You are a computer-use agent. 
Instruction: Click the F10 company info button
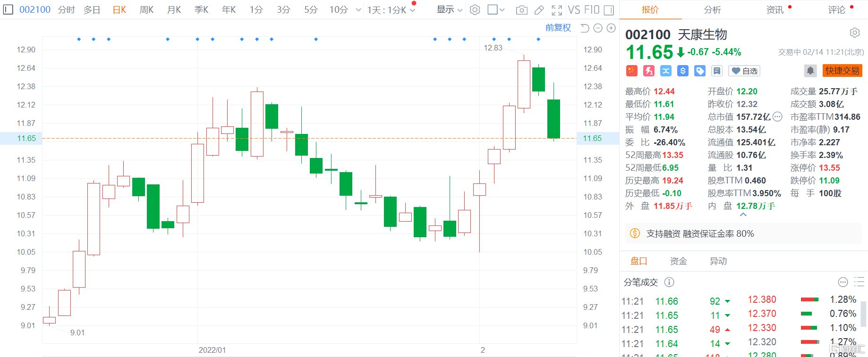592,10
